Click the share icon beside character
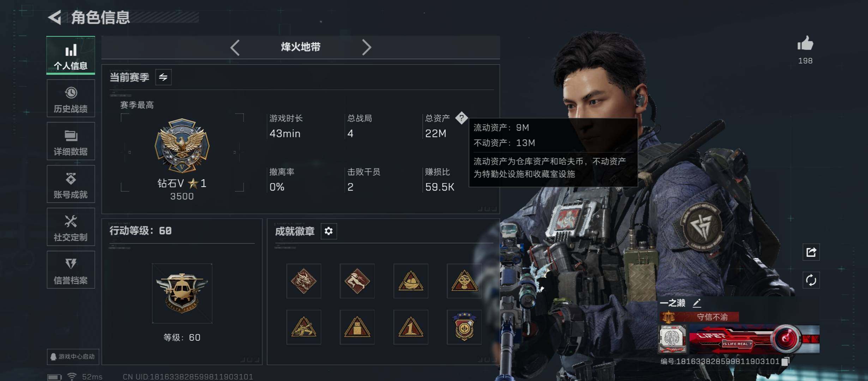Image resolution: width=868 pixels, height=381 pixels. point(811,252)
